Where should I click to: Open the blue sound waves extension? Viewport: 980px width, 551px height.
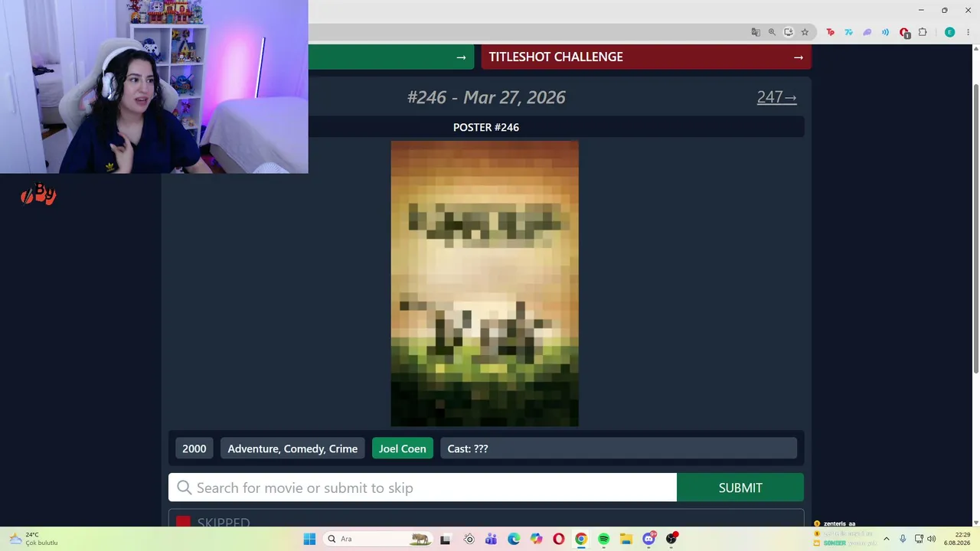pyautogui.click(x=885, y=32)
